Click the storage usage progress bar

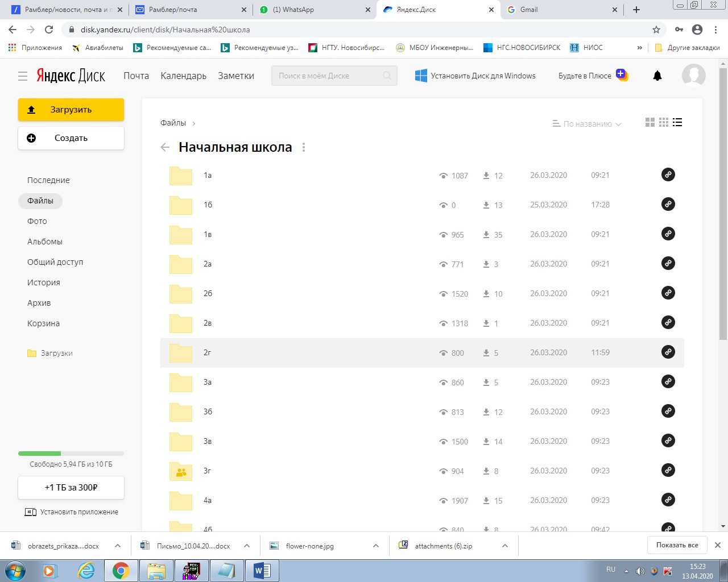[71, 454]
